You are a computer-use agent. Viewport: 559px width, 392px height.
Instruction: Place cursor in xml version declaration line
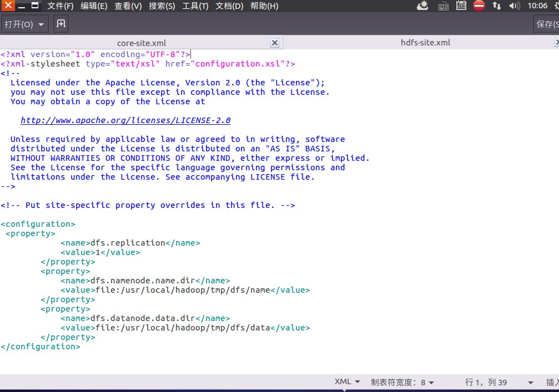(95, 54)
